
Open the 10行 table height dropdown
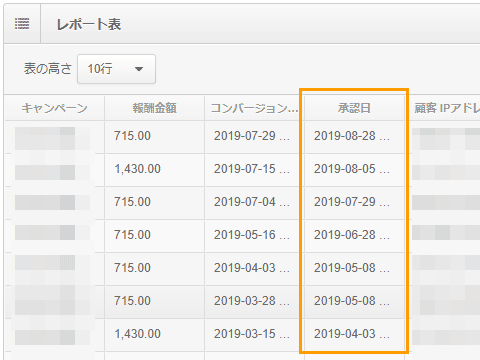pos(116,69)
